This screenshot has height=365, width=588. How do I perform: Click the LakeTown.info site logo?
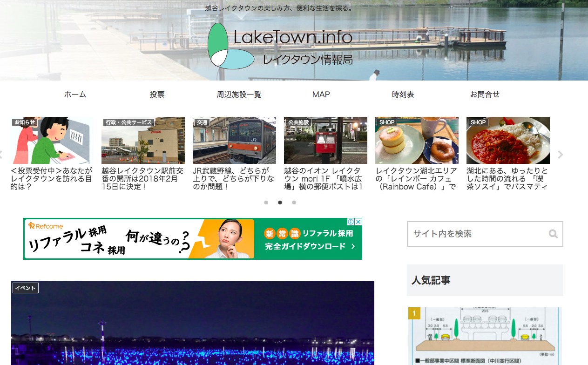280,46
